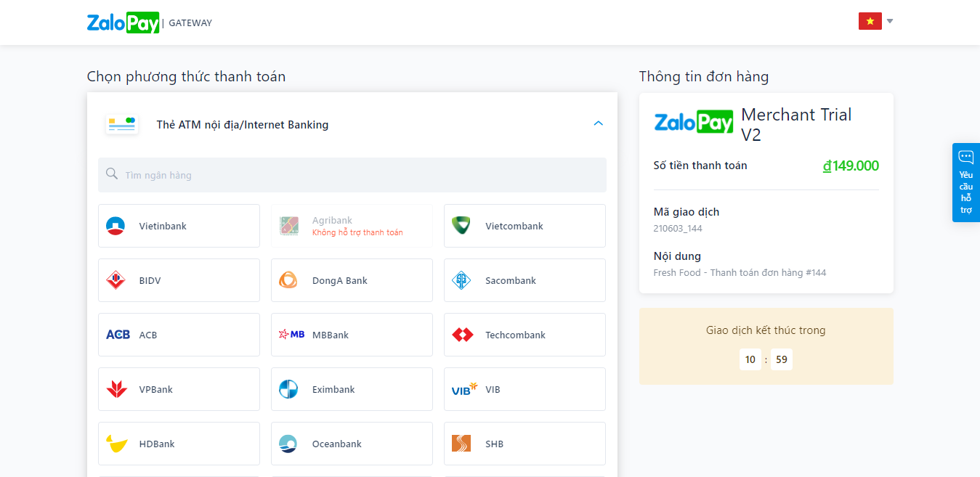Screen dimensions: 980x477
Task: Collapse the ATM nội địa/Internet Banking section
Action: (x=598, y=123)
